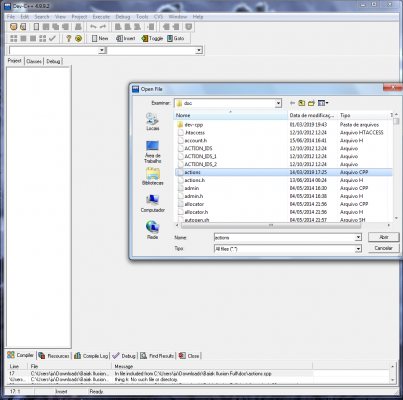Select the actions.h file
Image resolution: width=403 pixels, height=400 pixels.
(195, 180)
